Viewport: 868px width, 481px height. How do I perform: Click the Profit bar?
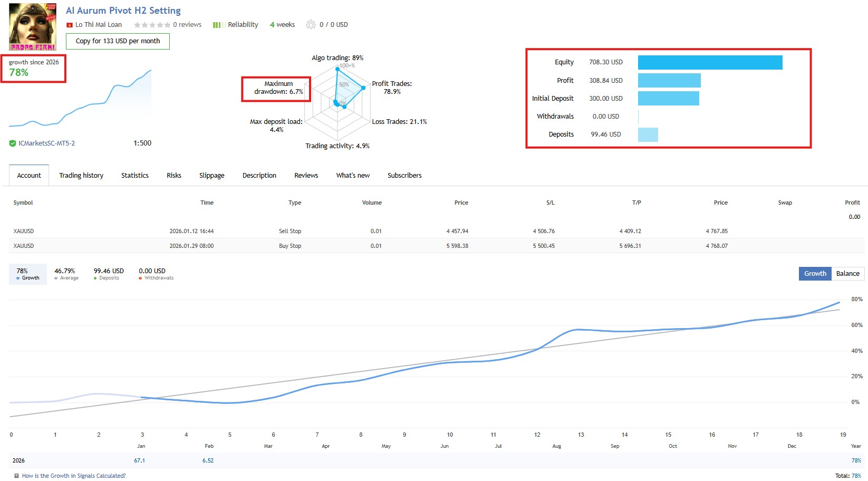(669, 80)
